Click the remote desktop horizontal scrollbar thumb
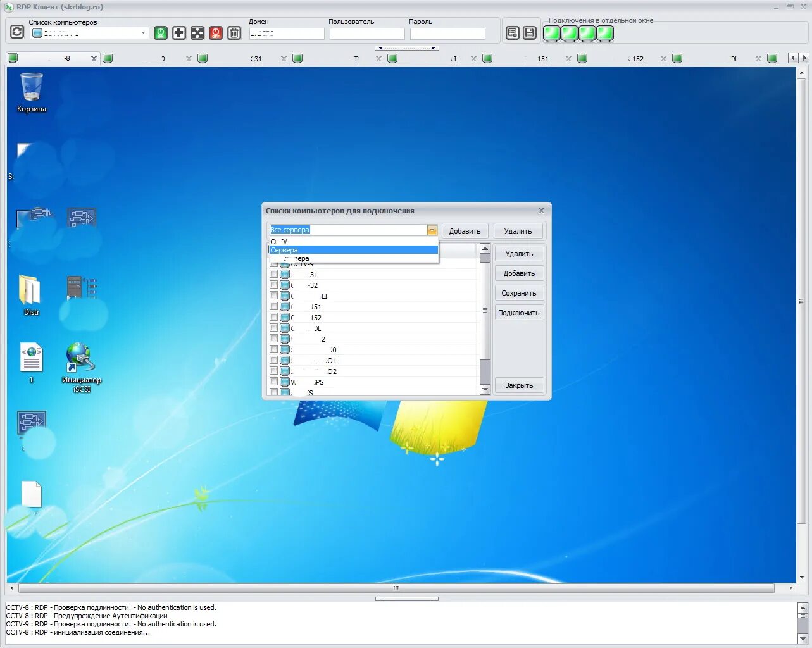The image size is (812, 648). pos(396,588)
